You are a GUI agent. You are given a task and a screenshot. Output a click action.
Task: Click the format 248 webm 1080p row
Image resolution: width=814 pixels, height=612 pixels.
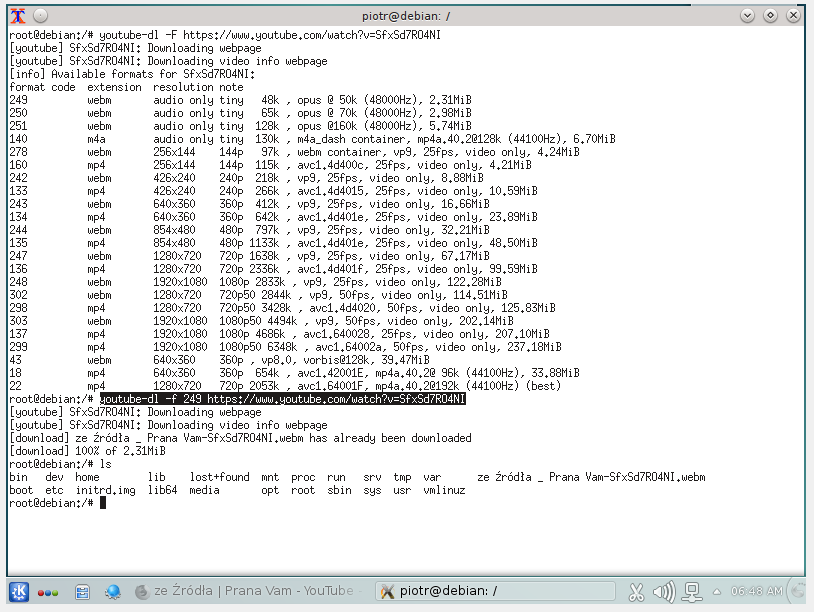[255, 282]
